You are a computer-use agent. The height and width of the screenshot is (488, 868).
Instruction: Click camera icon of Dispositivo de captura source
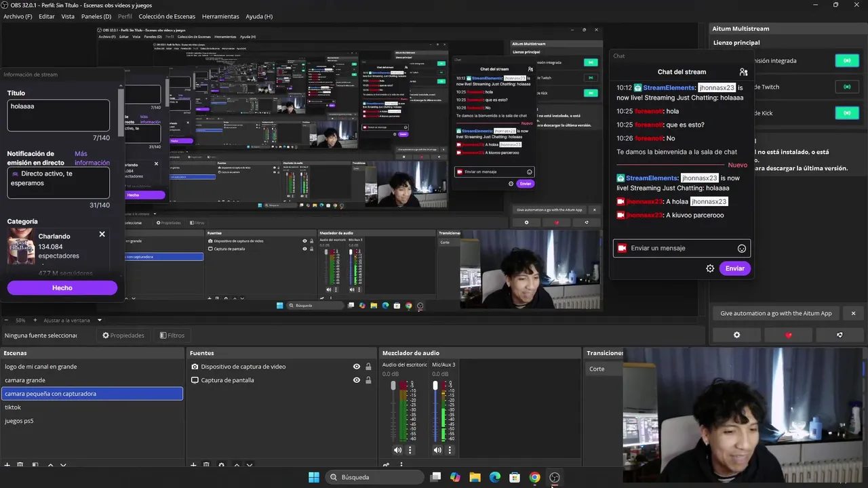(195, 367)
